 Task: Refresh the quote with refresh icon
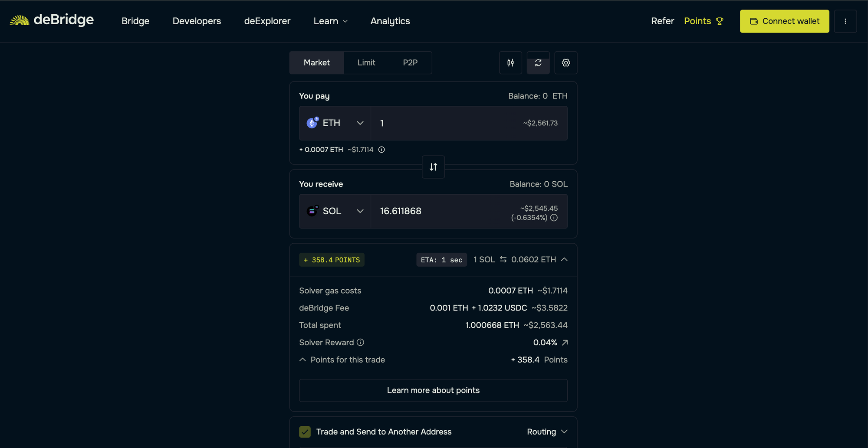538,63
